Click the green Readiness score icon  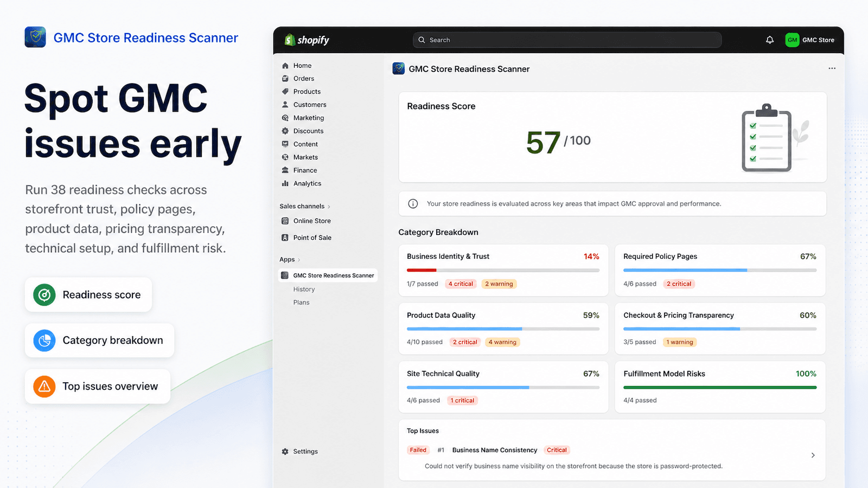tap(44, 295)
